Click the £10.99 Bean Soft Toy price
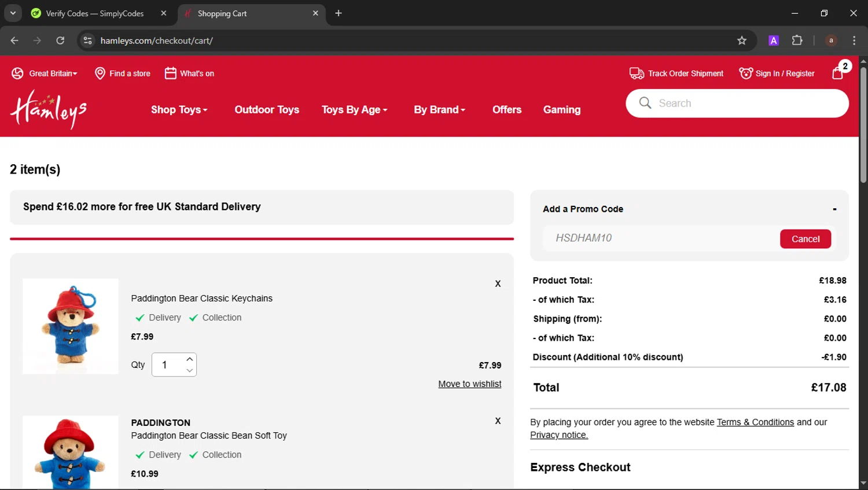Screen dimensions: 868x490 145,474
